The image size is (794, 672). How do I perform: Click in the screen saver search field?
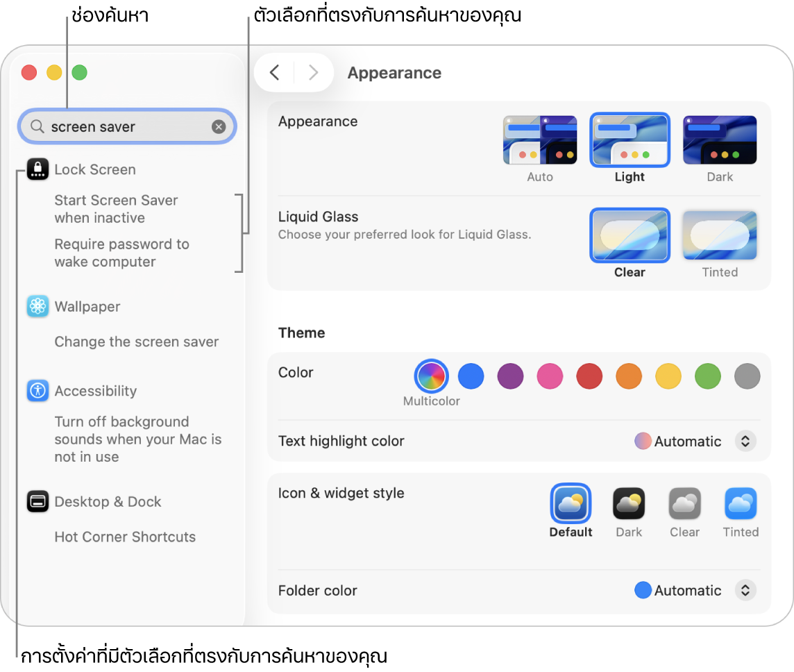[x=127, y=126]
